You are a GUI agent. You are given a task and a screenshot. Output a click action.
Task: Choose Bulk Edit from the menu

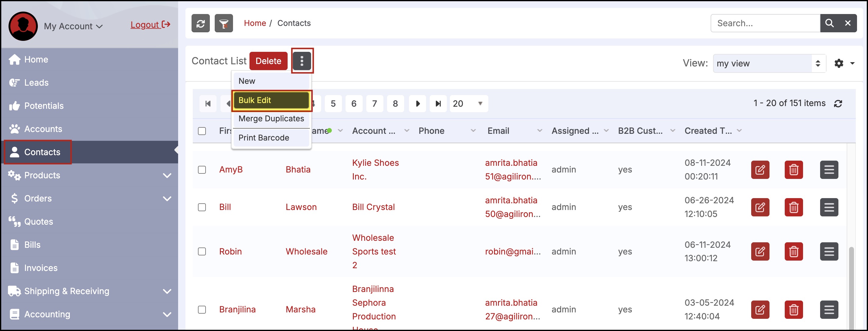point(271,100)
